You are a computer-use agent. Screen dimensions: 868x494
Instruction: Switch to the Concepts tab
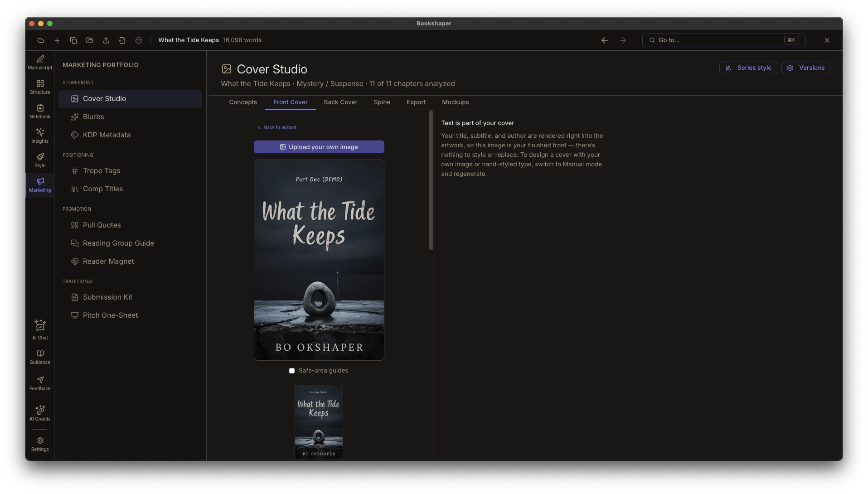[243, 102]
